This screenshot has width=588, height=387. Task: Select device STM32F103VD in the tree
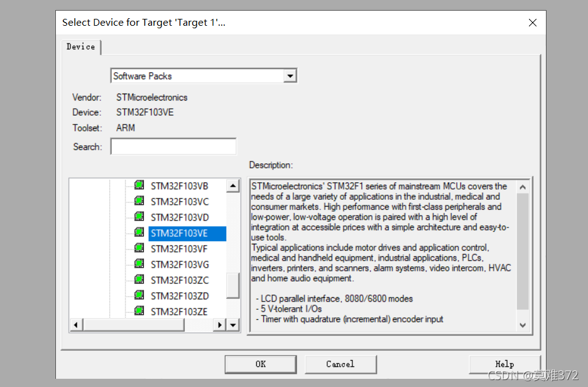pos(180,217)
